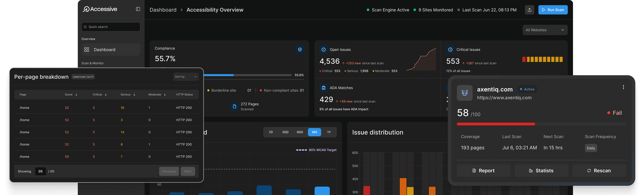Click the Rescan button
This screenshot has height=195, width=644.
click(x=599, y=170)
